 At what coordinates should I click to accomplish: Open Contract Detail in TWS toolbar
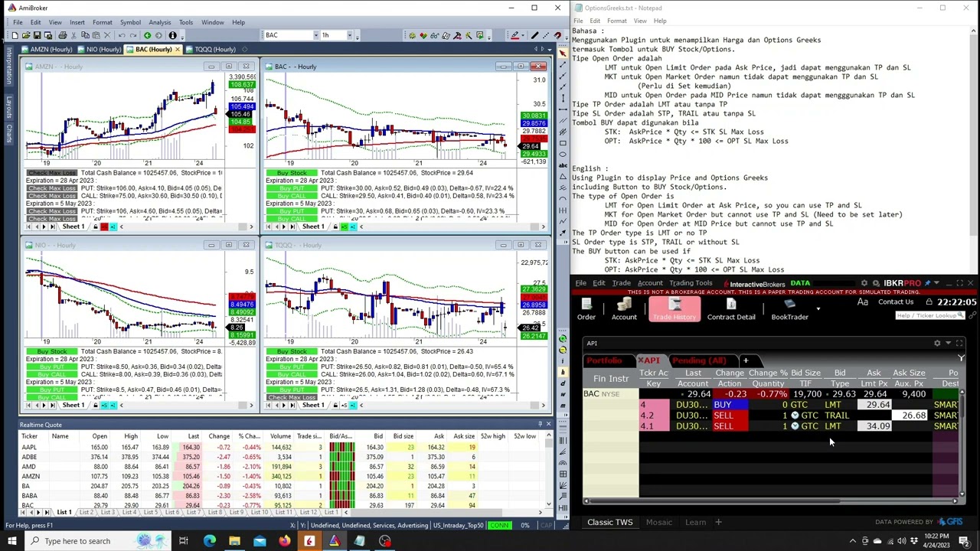pyautogui.click(x=731, y=310)
